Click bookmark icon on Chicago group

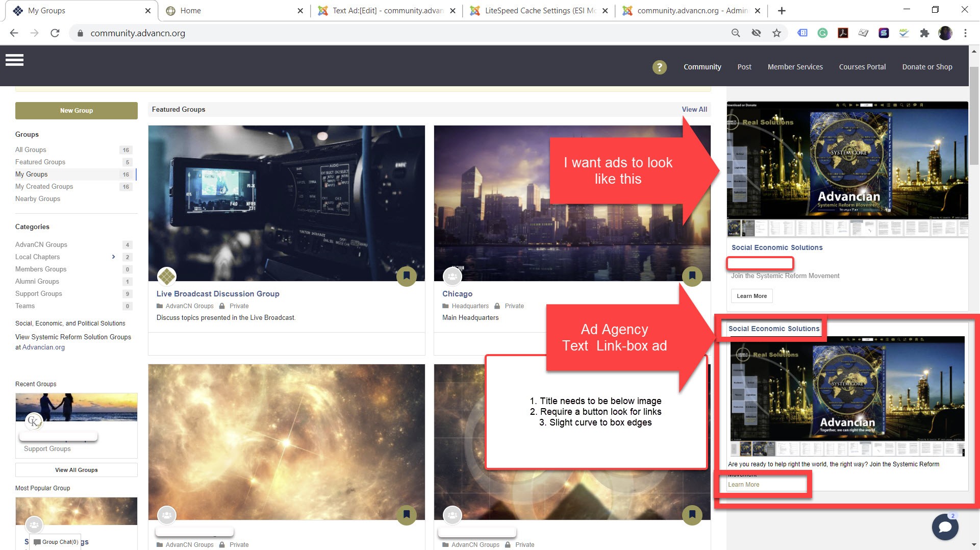[692, 276]
